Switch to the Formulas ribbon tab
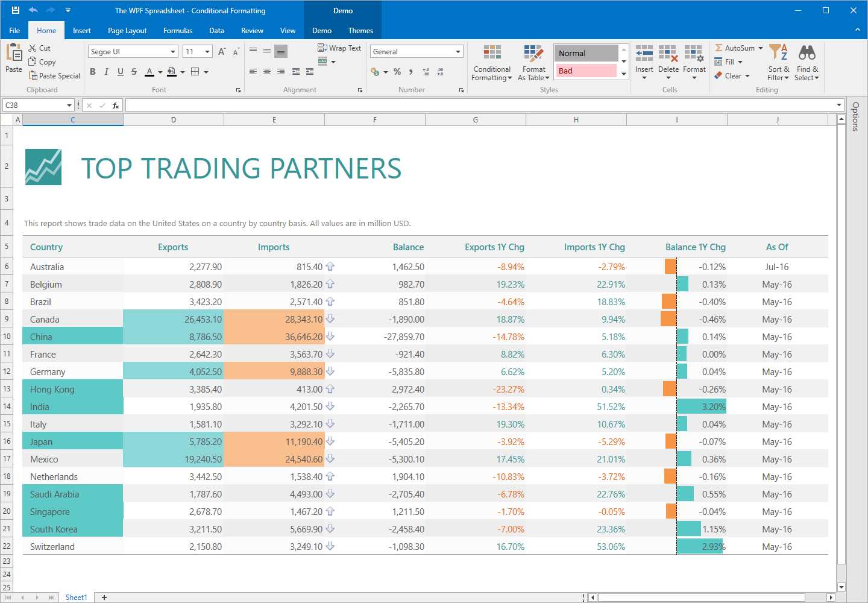This screenshot has width=868, height=603. click(x=177, y=30)
